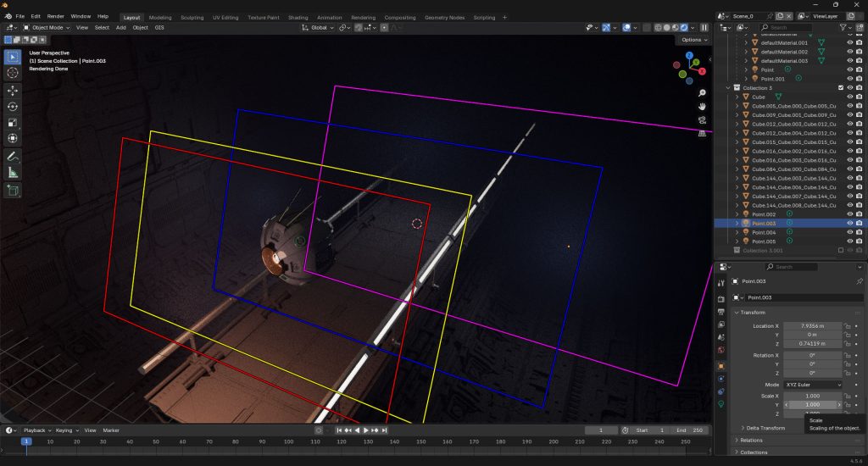Click the Options button in viewport header

coord(694,40)
